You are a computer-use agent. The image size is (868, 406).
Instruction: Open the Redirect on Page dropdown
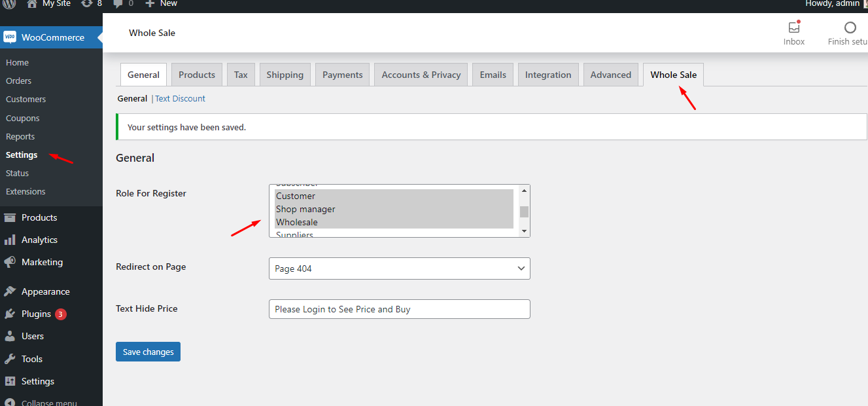coord(400,268)
